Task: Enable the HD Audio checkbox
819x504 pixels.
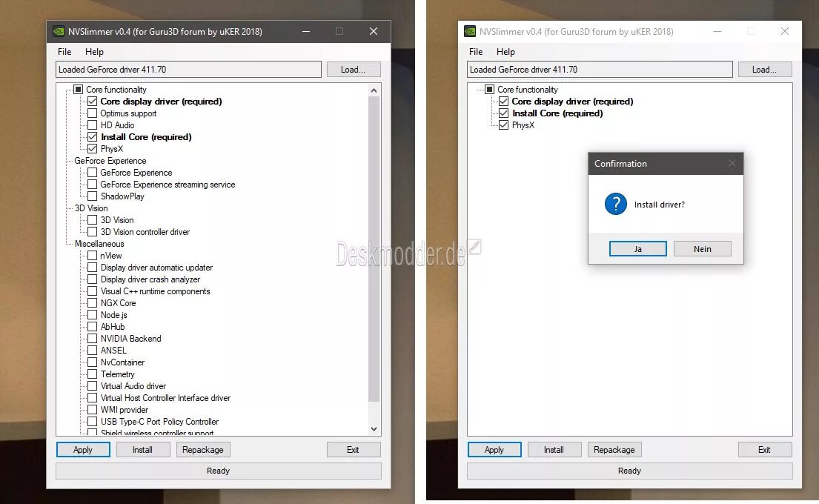Action: tap(93, 125)
